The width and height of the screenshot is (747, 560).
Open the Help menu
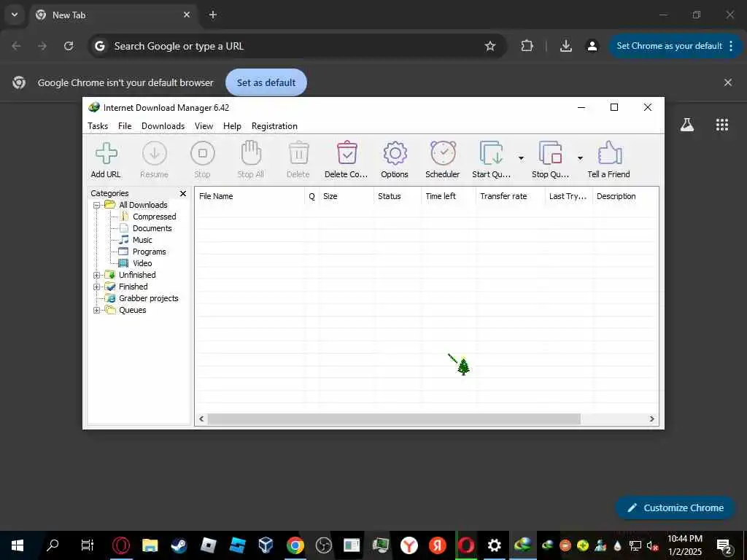[232, 126]
